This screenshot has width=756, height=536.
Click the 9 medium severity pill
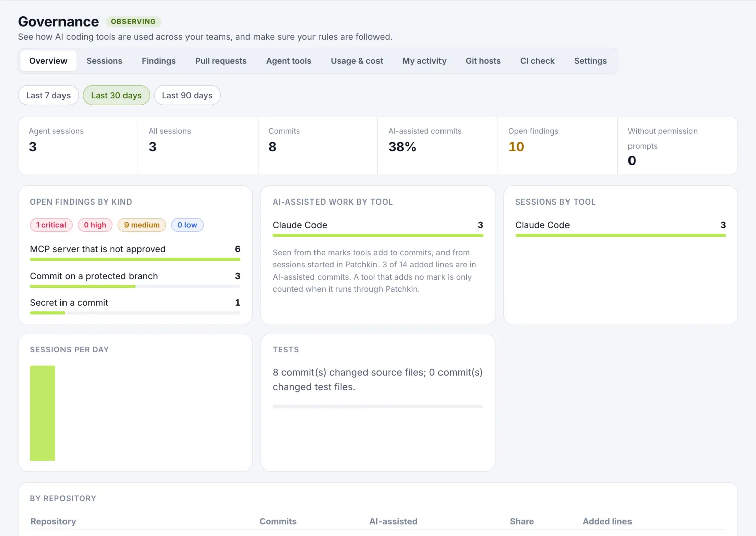click(x=142, y=225)
